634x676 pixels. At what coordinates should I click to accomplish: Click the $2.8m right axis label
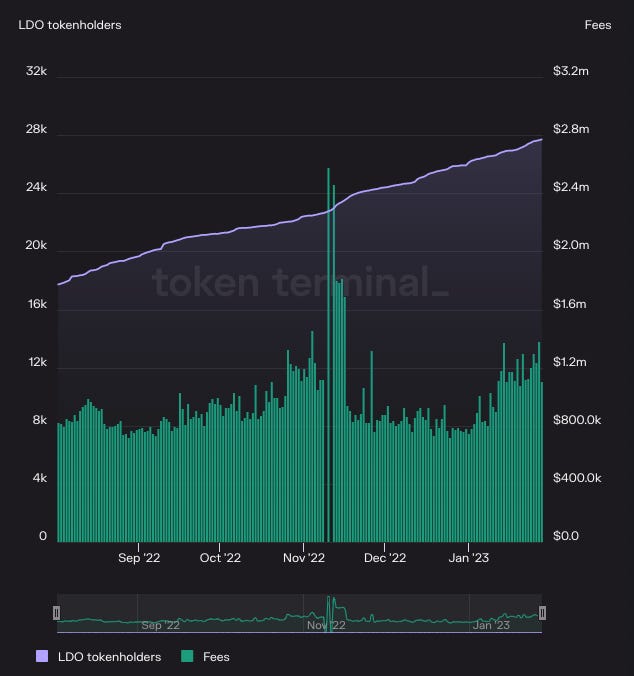(x=571, y=129)
